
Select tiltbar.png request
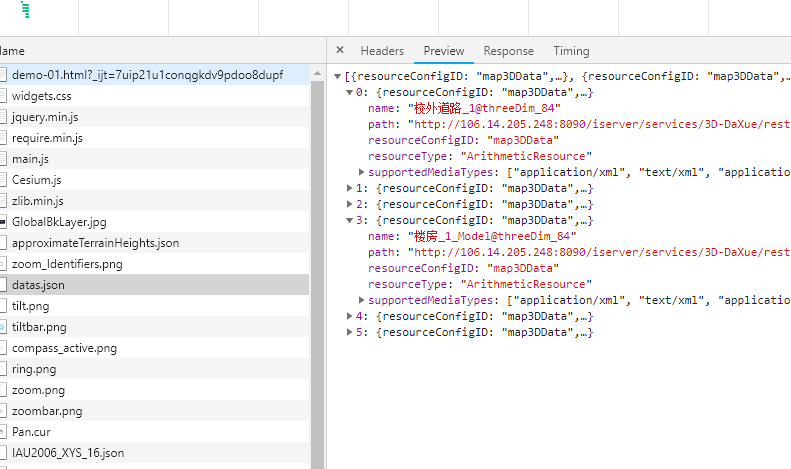click(154, 327)
